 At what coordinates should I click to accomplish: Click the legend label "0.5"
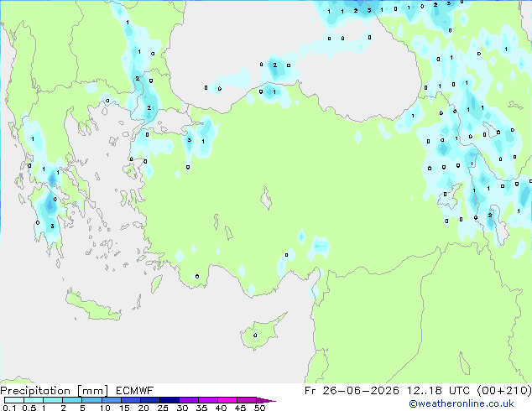pyautogui.click(x=29, y=408)
